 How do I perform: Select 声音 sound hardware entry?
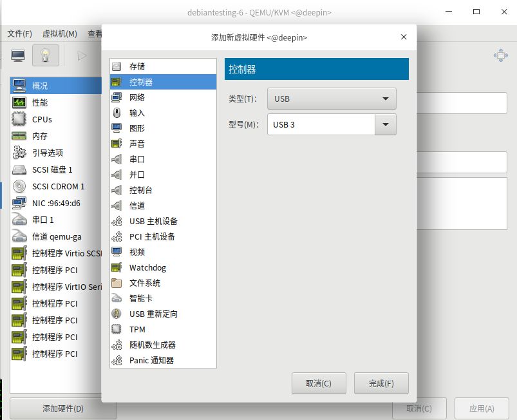click(163, 144)
